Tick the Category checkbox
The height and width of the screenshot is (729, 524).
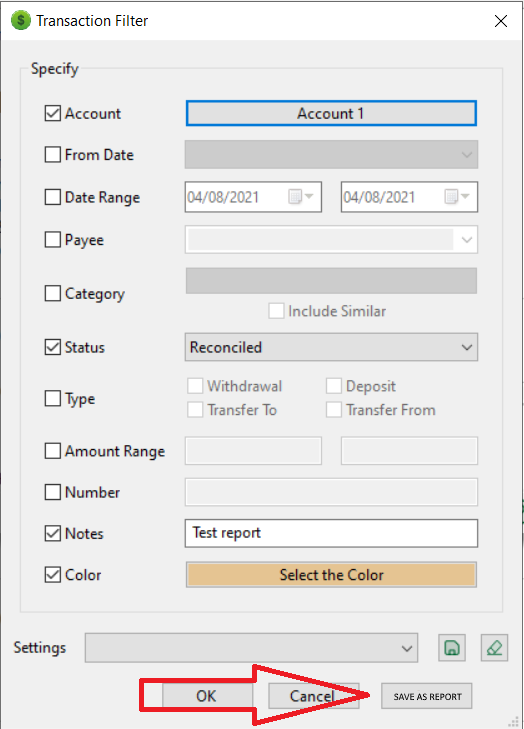click(x=53, y=293)
